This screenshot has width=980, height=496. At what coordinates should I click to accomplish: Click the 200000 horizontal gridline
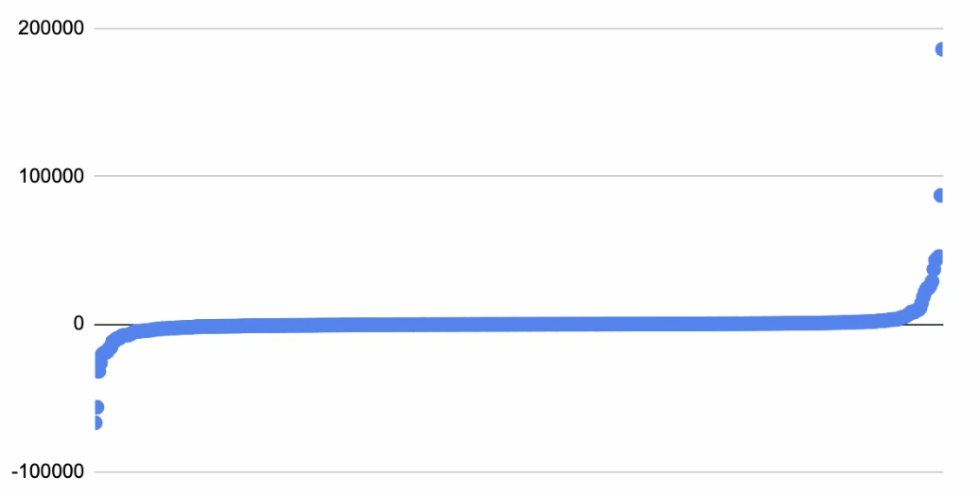click(473, 28)
